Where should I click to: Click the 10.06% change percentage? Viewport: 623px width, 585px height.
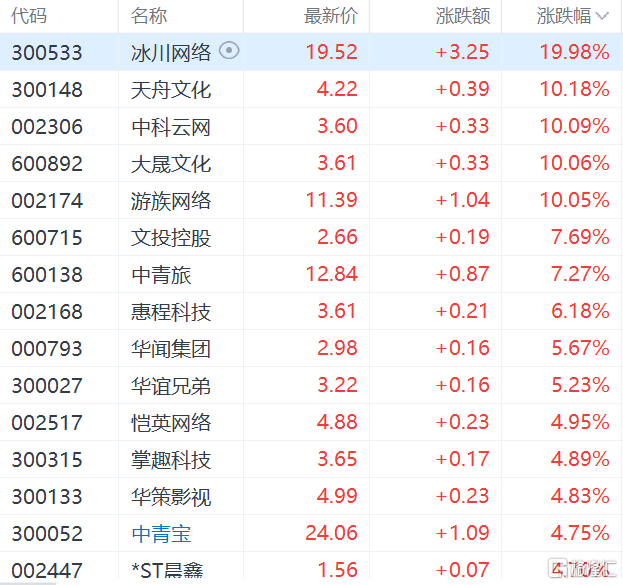575,163
